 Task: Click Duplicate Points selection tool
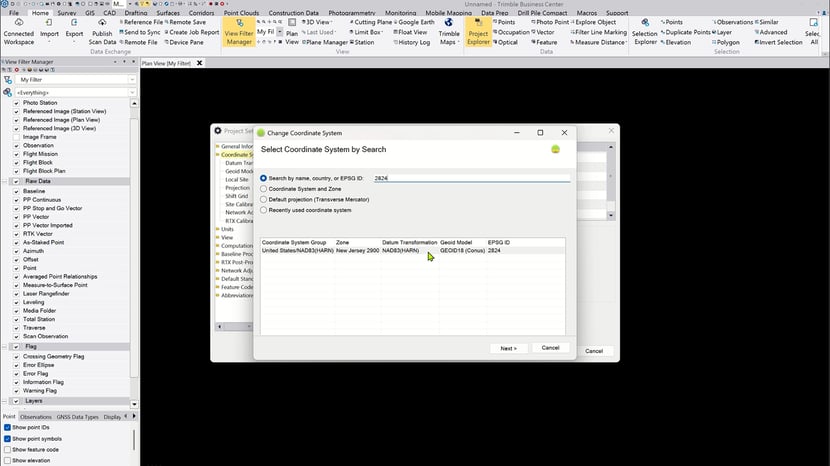coord(685,32)
